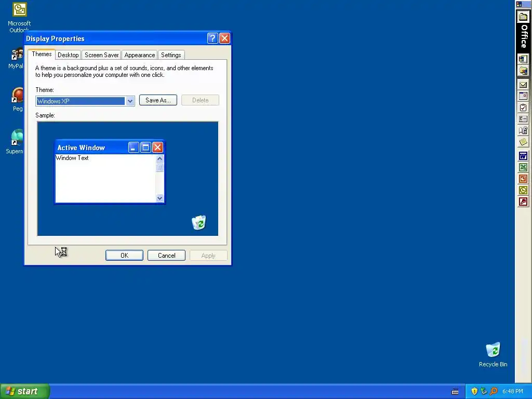
Task: Switch to the Screen Saver tab
Action: (x=101, y=55)
